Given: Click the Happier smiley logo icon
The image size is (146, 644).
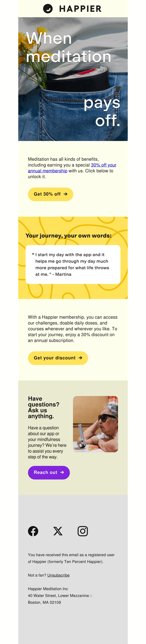Looking at the screenshot, I should click(x=48, y=9).
